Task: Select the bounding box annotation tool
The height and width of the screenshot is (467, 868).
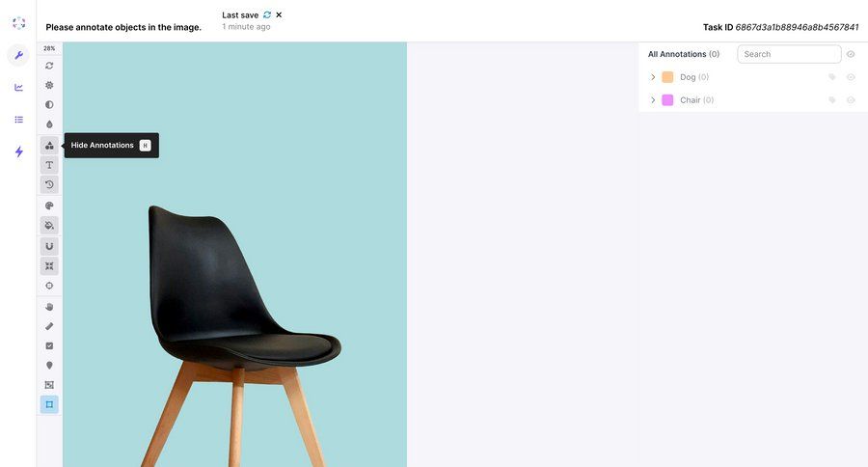Action: click(49, 404)
